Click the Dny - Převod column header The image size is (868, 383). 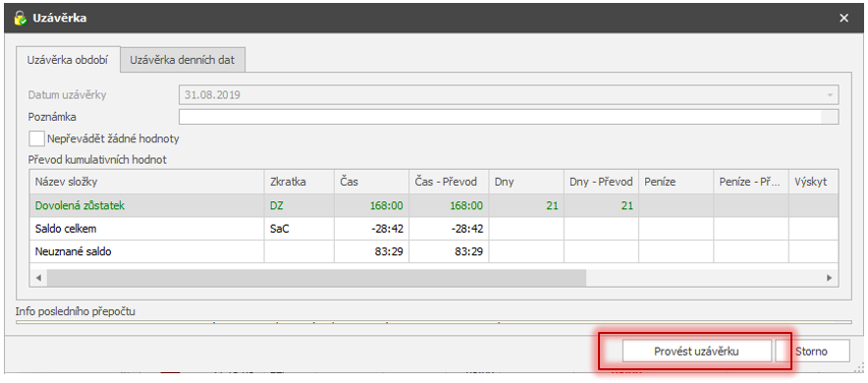pos(601,182)
